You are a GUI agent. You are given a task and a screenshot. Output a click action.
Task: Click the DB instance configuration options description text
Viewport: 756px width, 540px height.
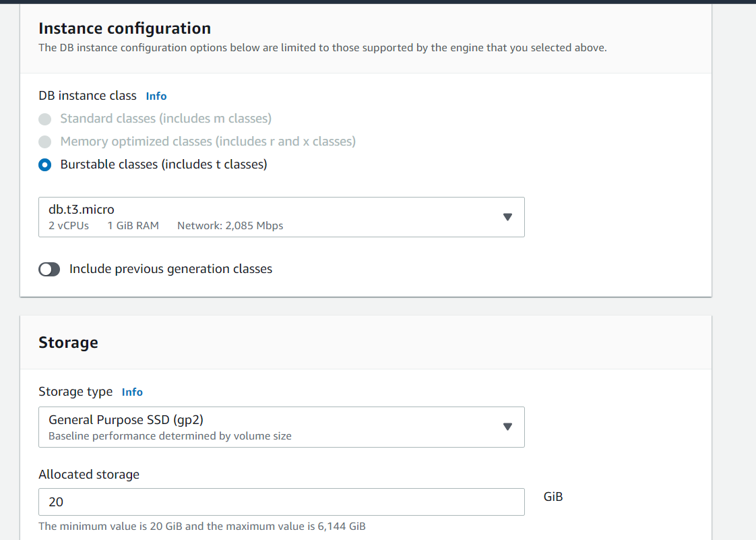(323, 48)
